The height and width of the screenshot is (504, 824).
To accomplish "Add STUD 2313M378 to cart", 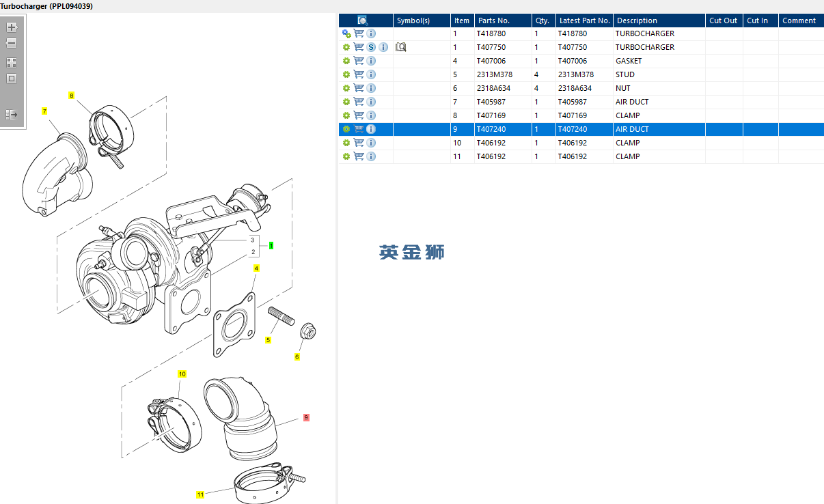I will tap(359, 74).
